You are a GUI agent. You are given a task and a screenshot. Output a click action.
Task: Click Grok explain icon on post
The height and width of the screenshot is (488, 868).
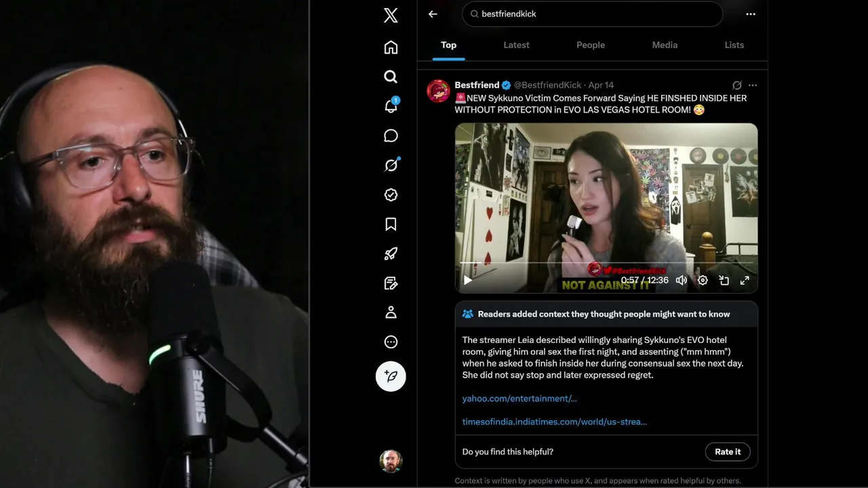coord(737,85)
